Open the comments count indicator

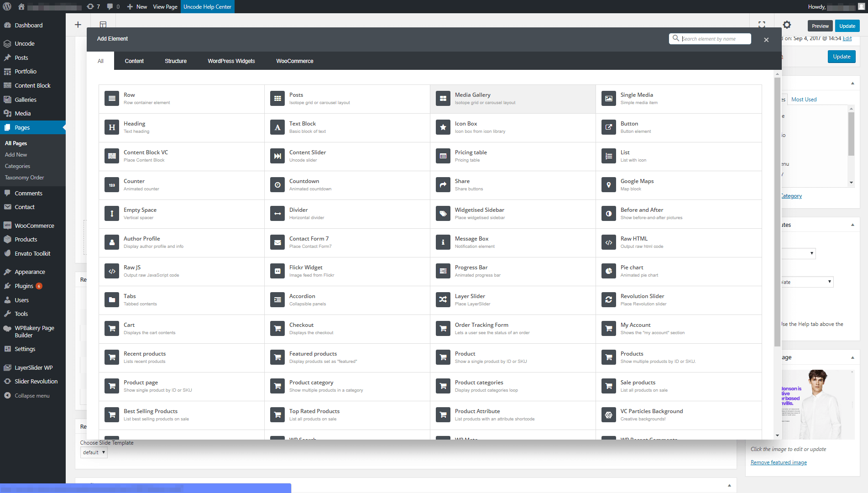point(113,6)
